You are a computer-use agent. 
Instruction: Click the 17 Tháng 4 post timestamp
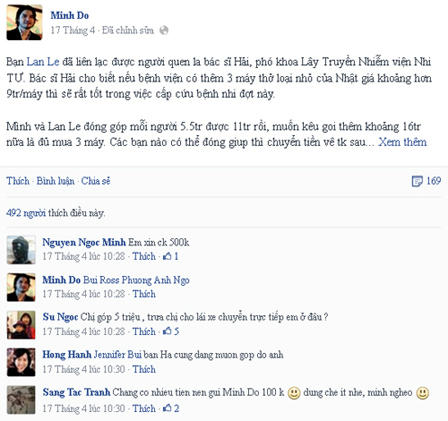point(72,30)
